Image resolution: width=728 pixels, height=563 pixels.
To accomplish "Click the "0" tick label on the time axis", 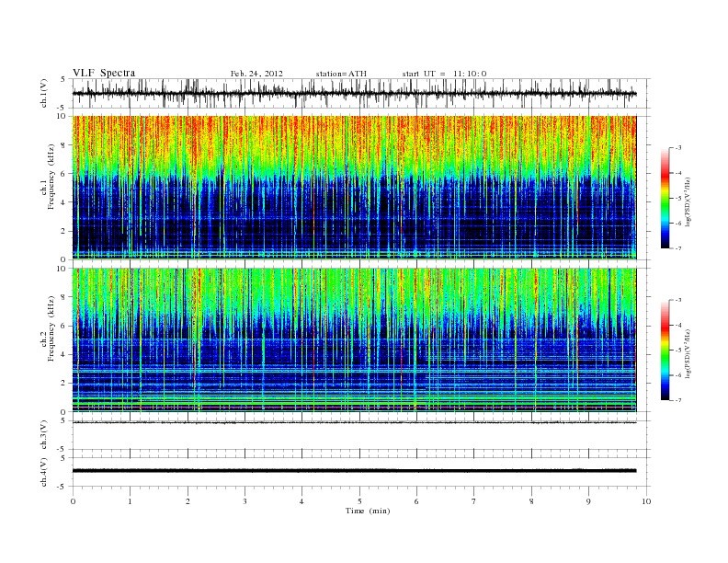I will 73,501.
